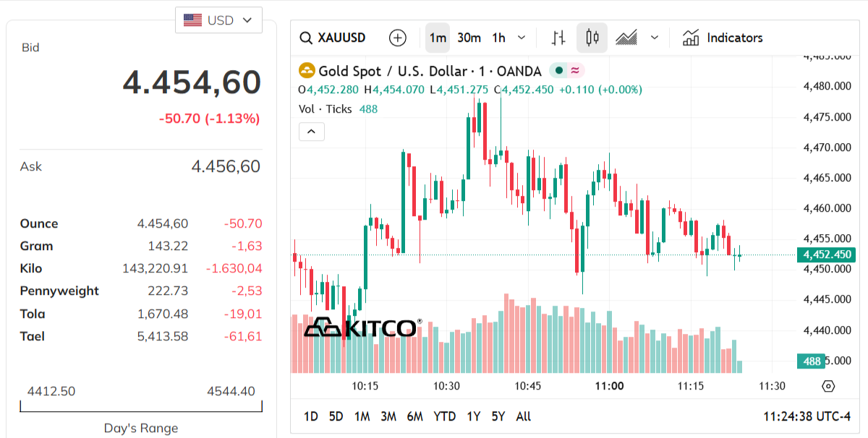Switch to the 1D range tab

click(311, 416)
